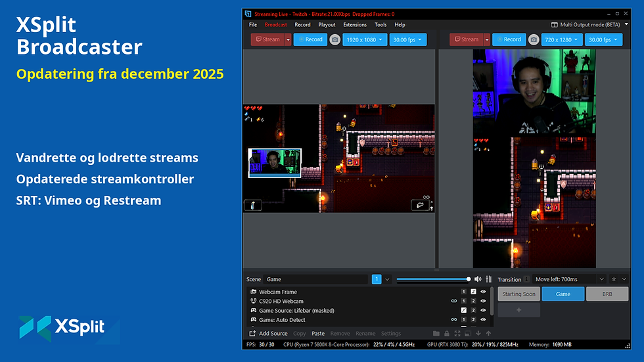Toggle output 2 for C920 HD Webcam
The height and width of the screenshot is (362, 644).
point(473,302)
